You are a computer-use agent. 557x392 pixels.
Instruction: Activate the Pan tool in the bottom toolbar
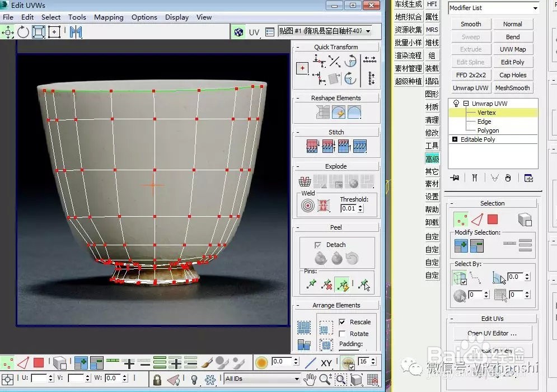click(x=310, y=379)
